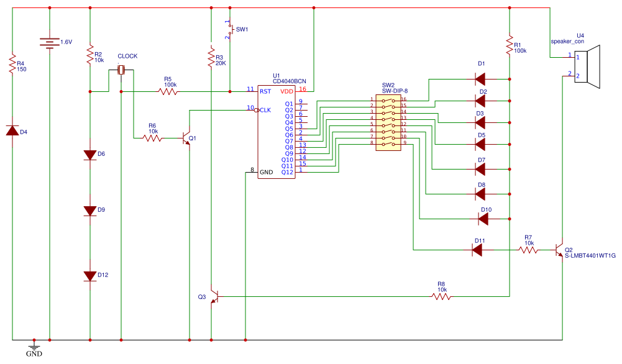Click pin number 8 on U1
Screen dimensions: 622x364
[252, 170]
